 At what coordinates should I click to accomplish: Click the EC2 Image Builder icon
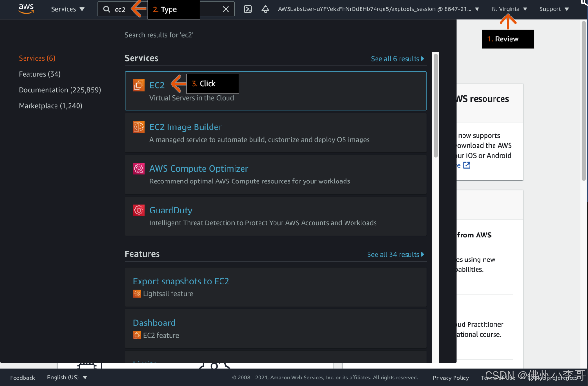139,127
